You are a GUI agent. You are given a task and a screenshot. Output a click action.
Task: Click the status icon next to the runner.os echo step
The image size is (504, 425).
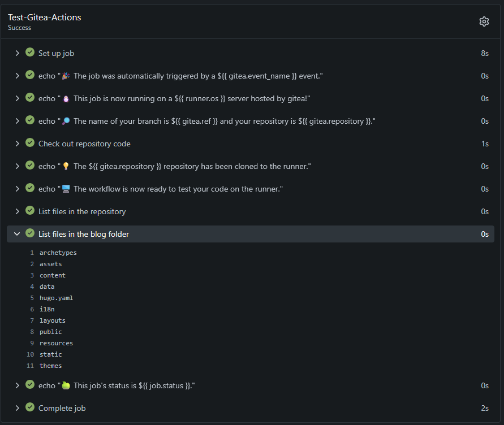pos(30,98)
